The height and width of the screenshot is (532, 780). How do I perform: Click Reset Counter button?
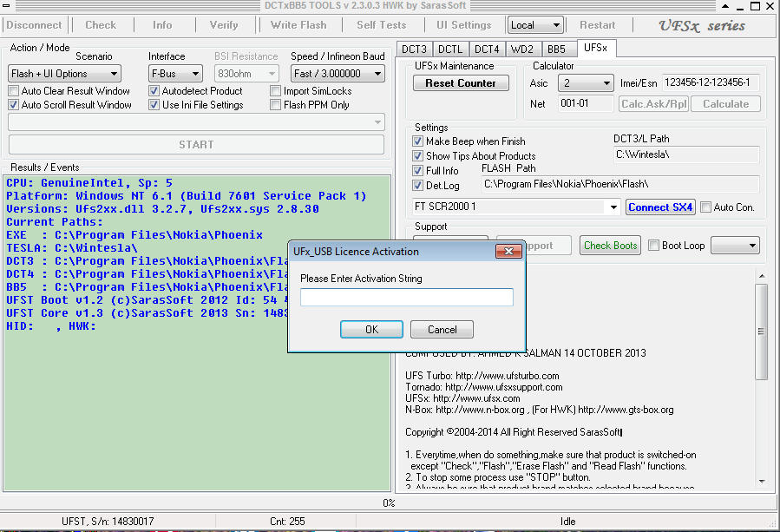[x=461, y=83]
